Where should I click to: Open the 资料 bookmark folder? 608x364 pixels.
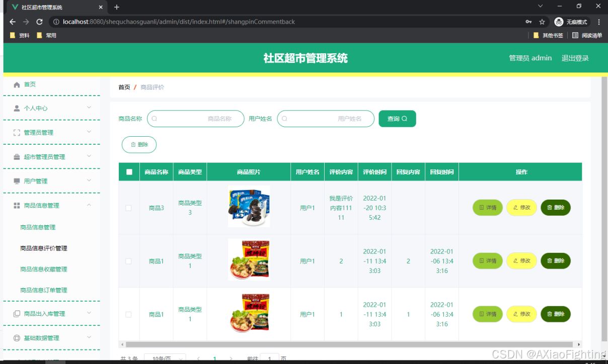point(20,35)
